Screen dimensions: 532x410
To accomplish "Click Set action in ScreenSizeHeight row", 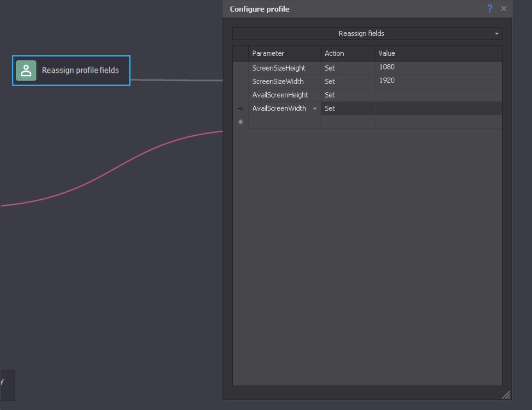I will pos(348,68).
